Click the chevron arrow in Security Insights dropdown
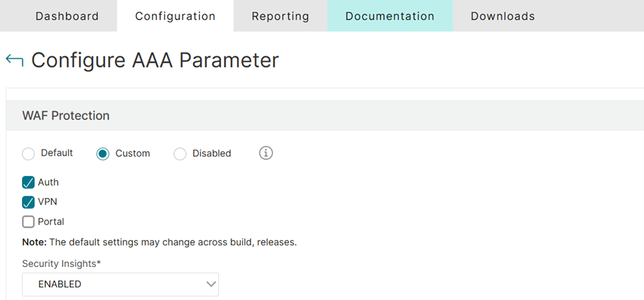Viewport: 644px width, 300px height. click(x=211, y=284)
